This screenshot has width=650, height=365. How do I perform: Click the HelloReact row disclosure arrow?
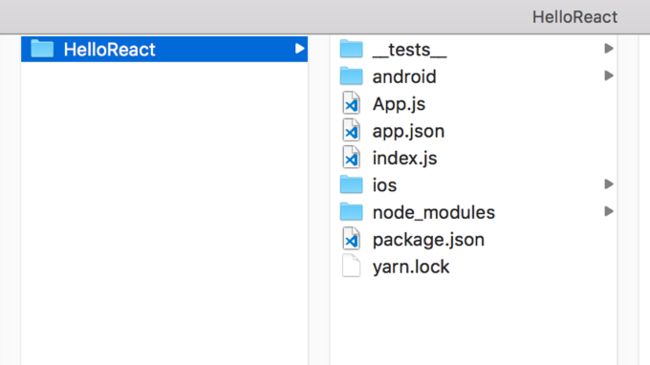click(x=299, y=49)
